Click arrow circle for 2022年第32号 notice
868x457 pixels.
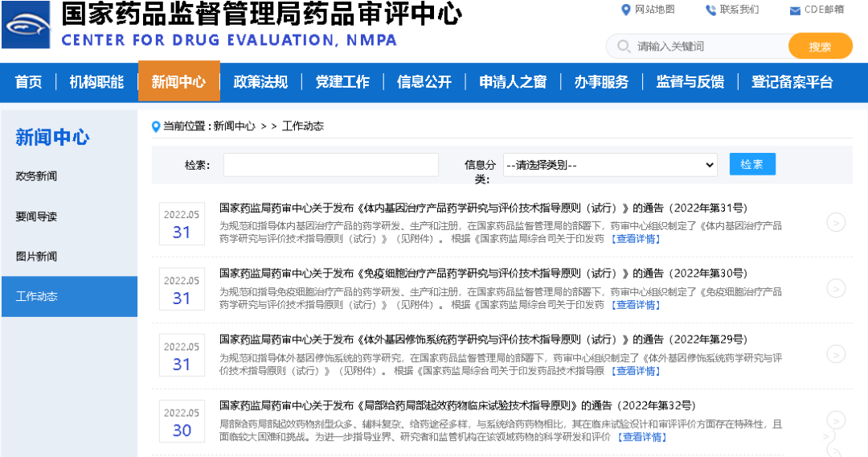tap(836, 421)
